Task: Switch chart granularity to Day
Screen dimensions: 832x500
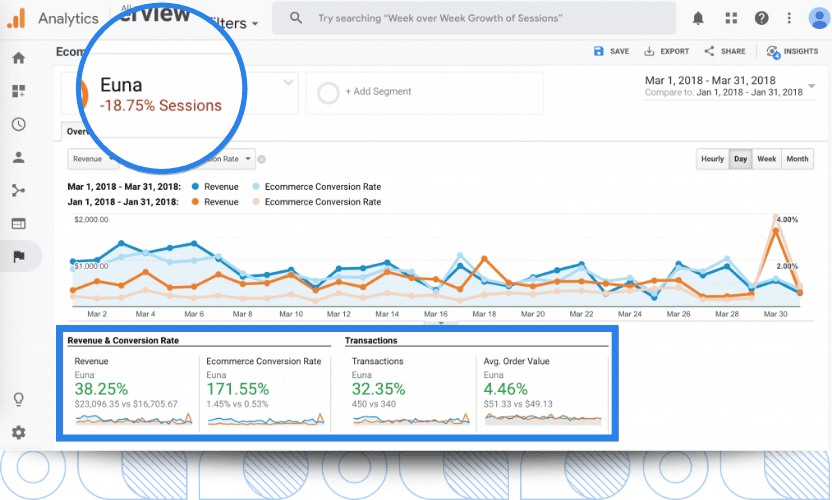Action: (741, 159)
